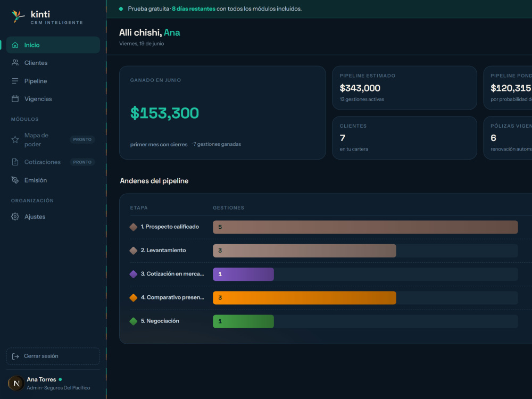Click the Pipeline lines icon
The height and width of the screenshot is (399, 532).
click(x=15, y=81)
